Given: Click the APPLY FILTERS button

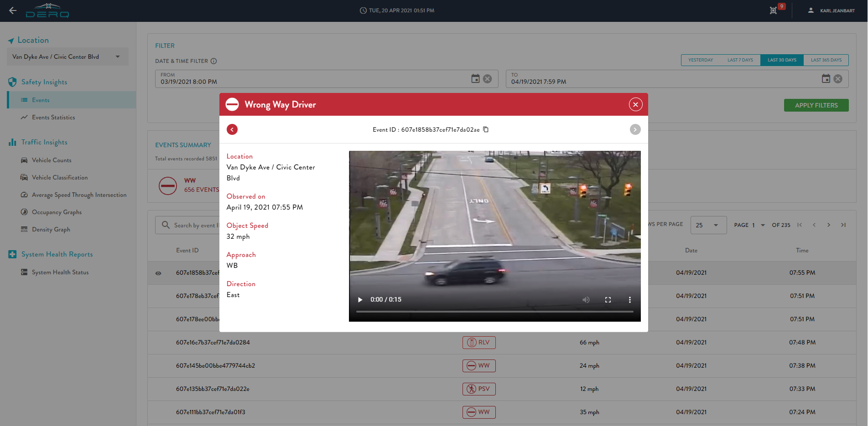Looking at the screenshot, I should click(816, 105).
